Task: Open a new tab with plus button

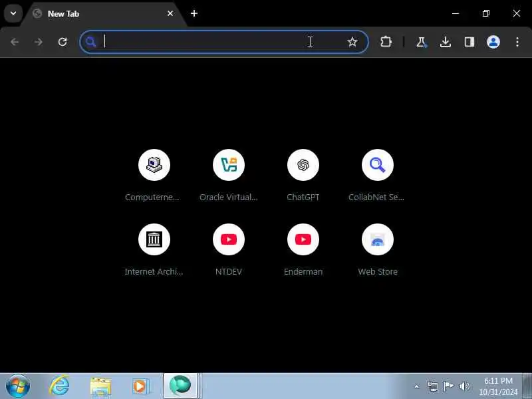Action: pos(194,13)
